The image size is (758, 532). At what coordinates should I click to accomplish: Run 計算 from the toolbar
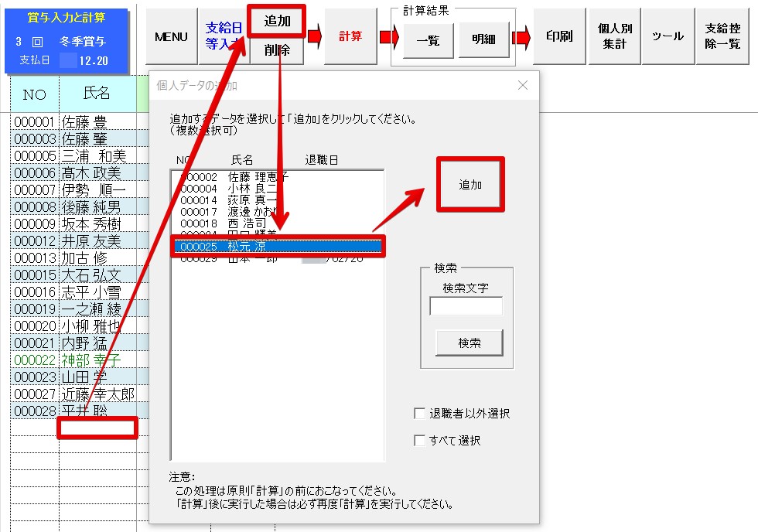point(352,37)
